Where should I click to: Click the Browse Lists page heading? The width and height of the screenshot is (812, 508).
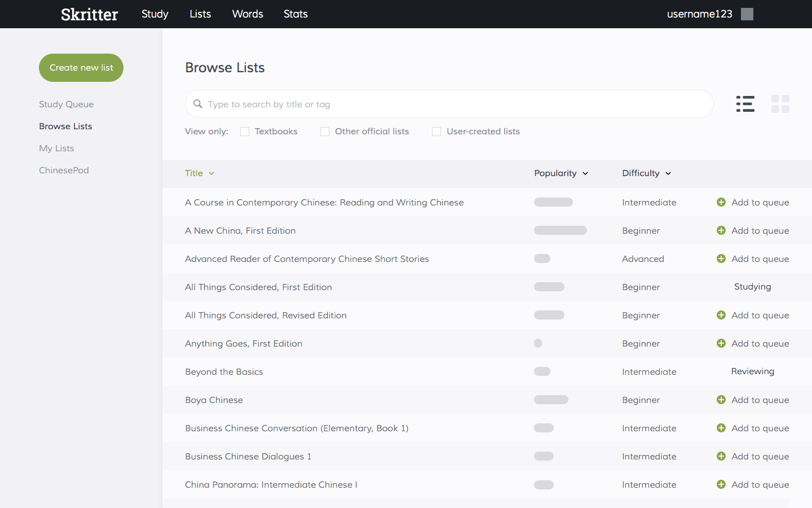click(x=225, y=68)
